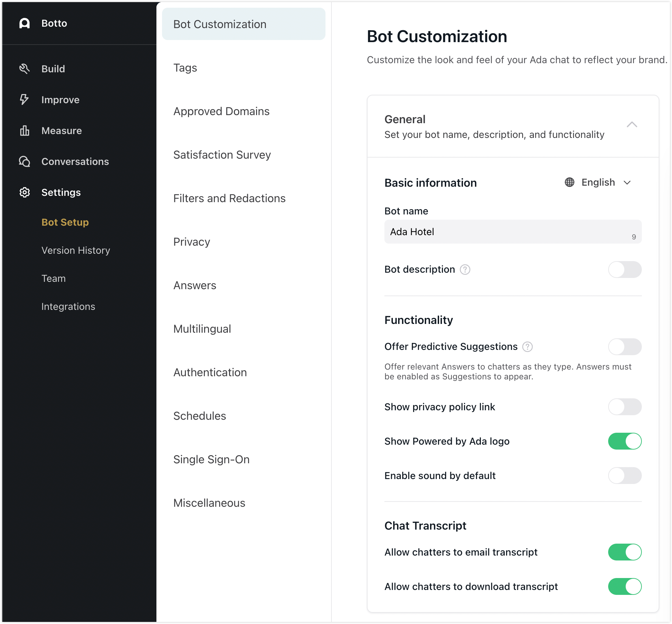The height and width of the screenshot is (624, 672).
Task: Collapse the General section chevron
Action: 632,125
